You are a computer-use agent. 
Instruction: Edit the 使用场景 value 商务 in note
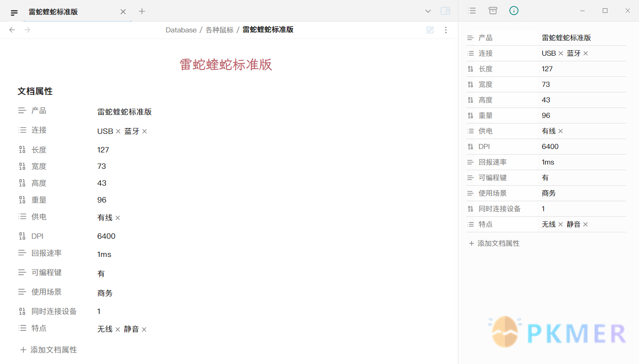(105, 293)
